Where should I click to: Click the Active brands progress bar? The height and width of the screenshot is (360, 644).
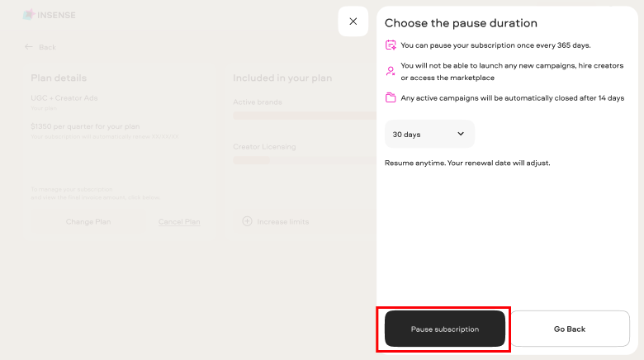click(305, 116)
